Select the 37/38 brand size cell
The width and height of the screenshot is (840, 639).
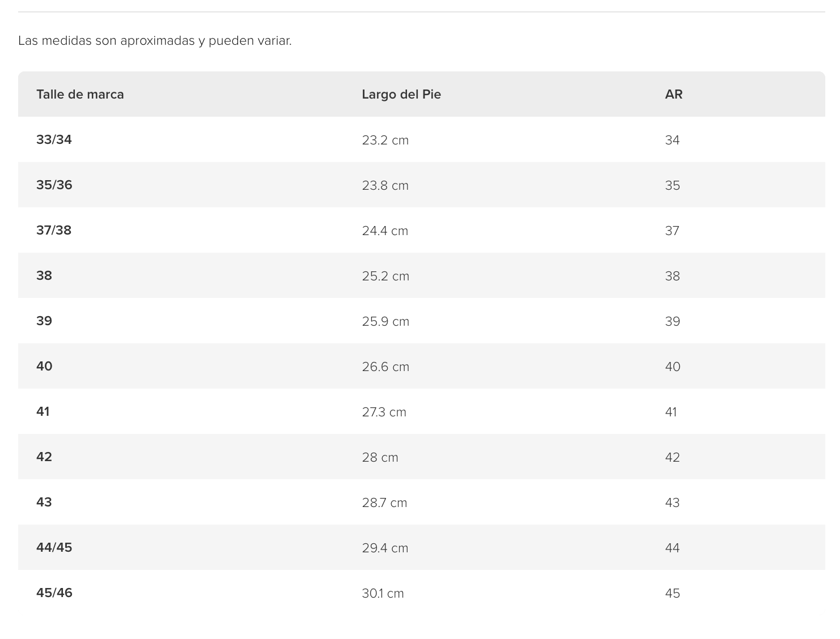[x=54, y=230]
